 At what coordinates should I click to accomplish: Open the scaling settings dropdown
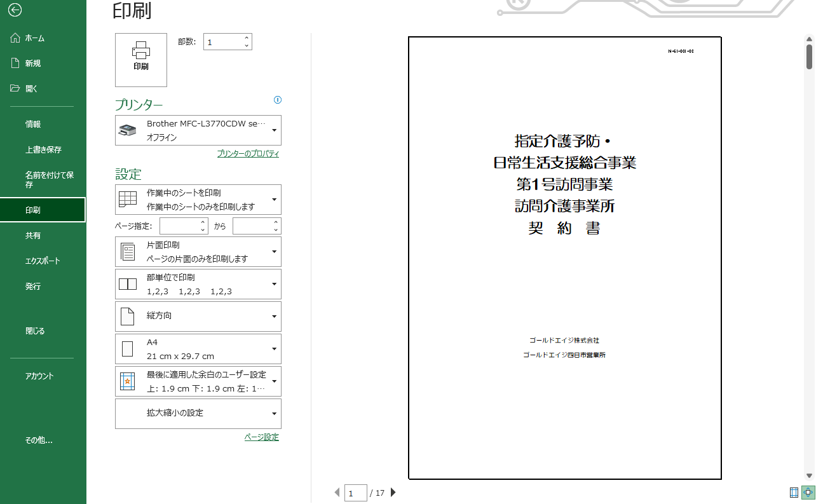(198, 414)
